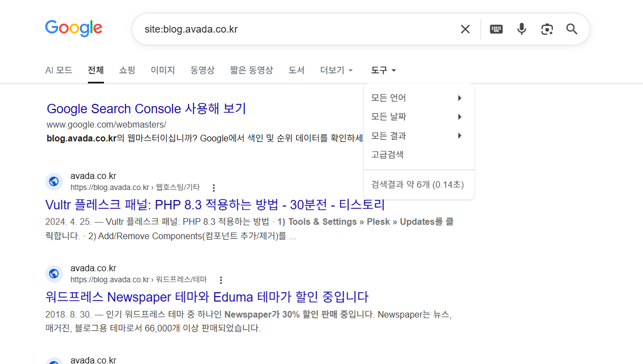Screen dimensions: 643x364
Task: Expand the 모든 날짜 submenu
Action: tap(419, 117)
